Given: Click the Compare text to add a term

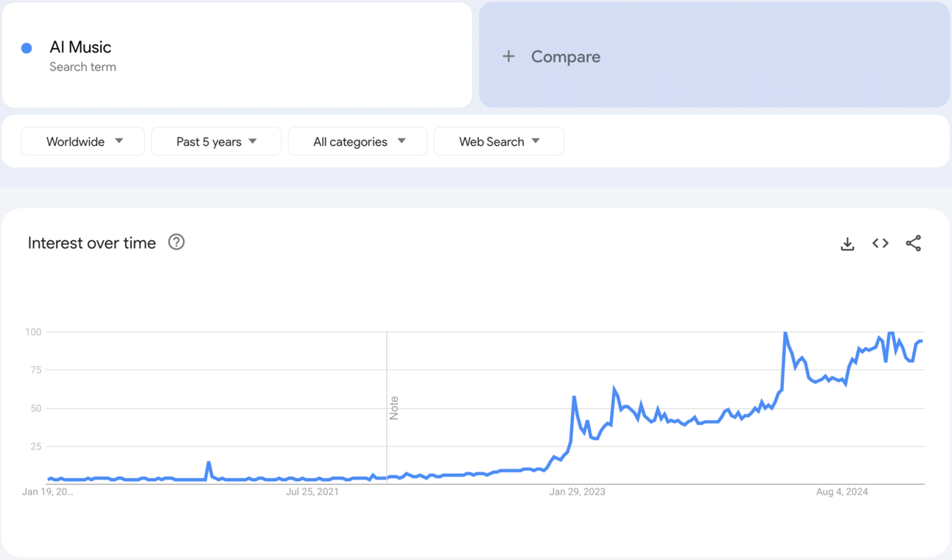Looking at the screenshot, I should (565, 57).
